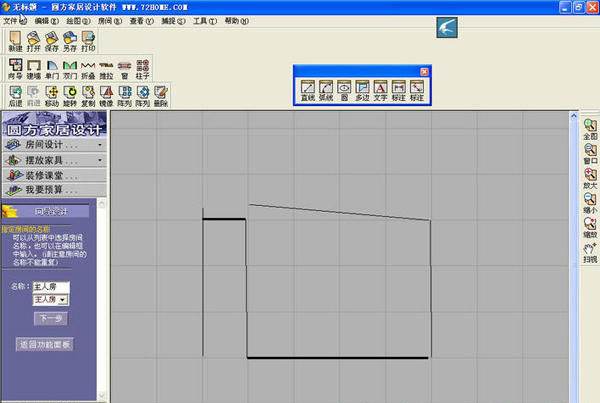This screenshot has width=600, height=403.
Task: Select the 双门 (Double door) tool
Action: tap(71, 69)
